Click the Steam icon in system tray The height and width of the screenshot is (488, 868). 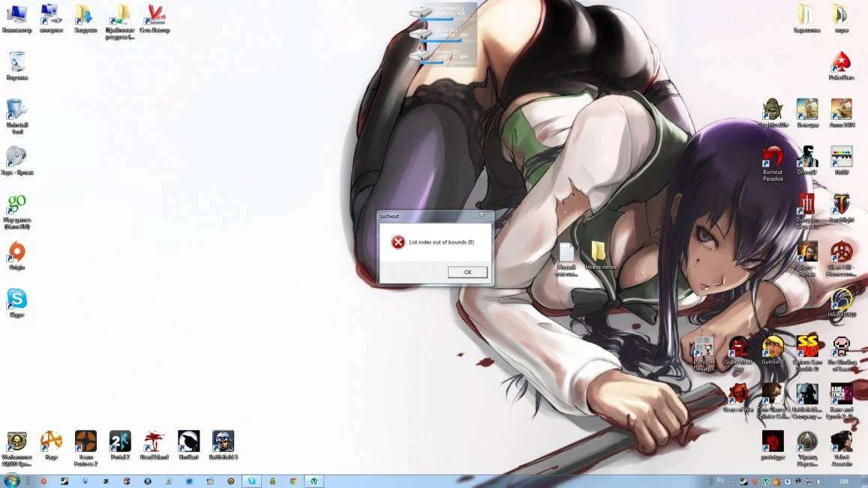[744, 481]
